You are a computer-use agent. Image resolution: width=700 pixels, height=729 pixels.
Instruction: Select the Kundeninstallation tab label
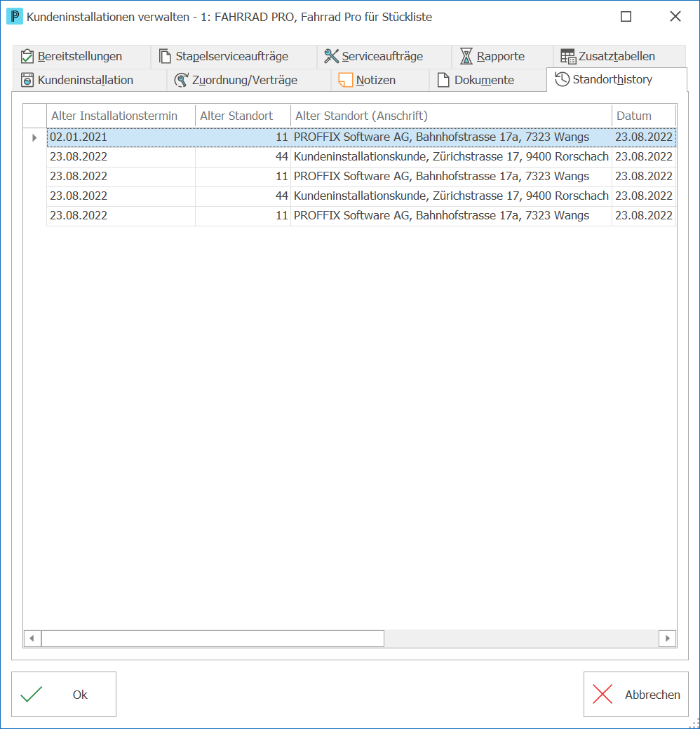point(86,80)
